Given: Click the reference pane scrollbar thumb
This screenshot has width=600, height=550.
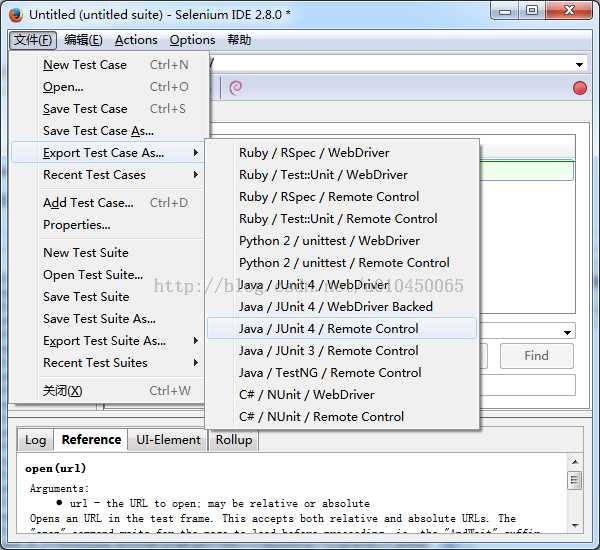Looking at the screenshot, I should [574, 480].
